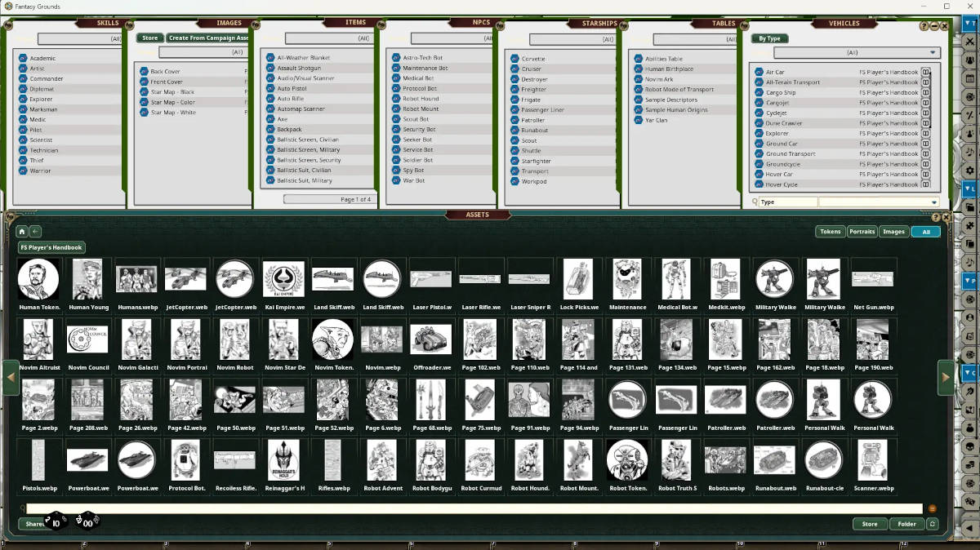This screenshot has width=980, height=550.
Task: Open the Yar Clan table entry
Action: 656,120
